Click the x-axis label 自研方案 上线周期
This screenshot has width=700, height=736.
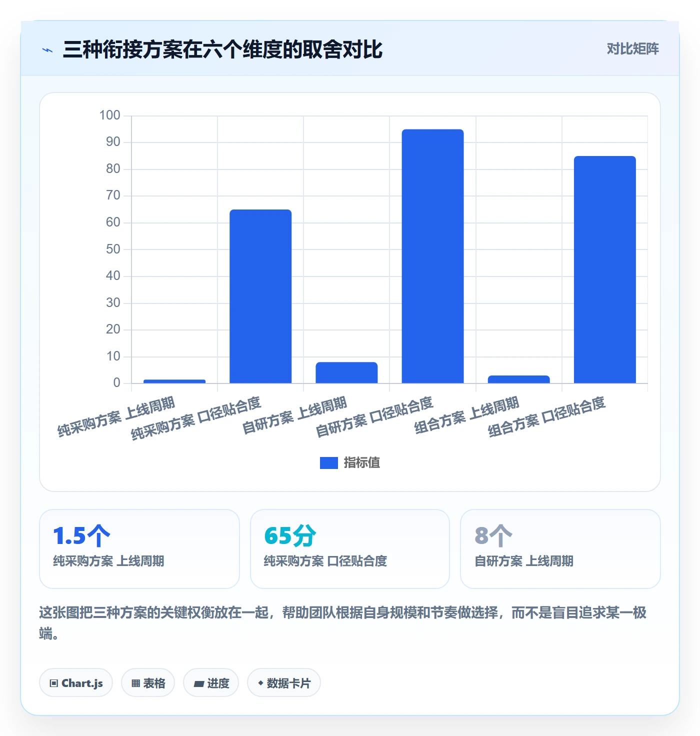coord(294,416)
